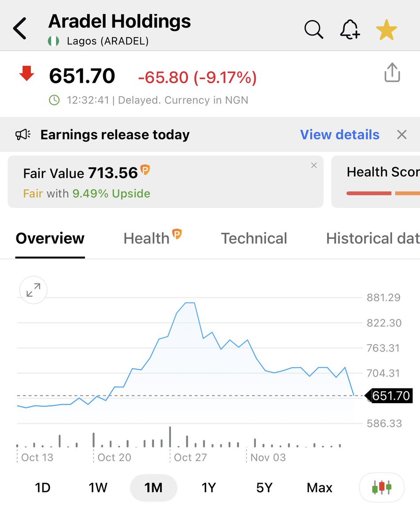Select the 5Y chart range
Screen dimensions: 420x531
point(264,488)
